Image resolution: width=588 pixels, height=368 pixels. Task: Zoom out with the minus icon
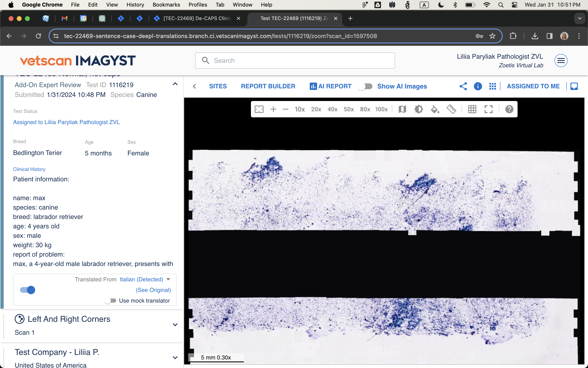285,109
